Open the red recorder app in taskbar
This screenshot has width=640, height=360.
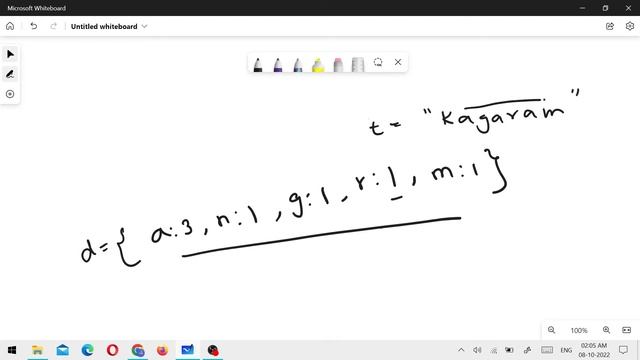tap(213, 350)
